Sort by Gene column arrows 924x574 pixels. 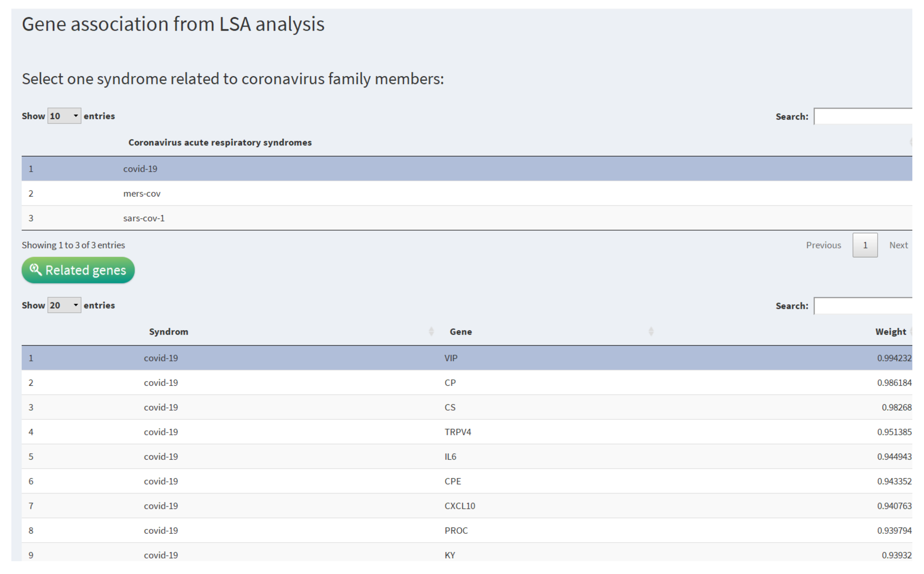click(x=651, y=332)
